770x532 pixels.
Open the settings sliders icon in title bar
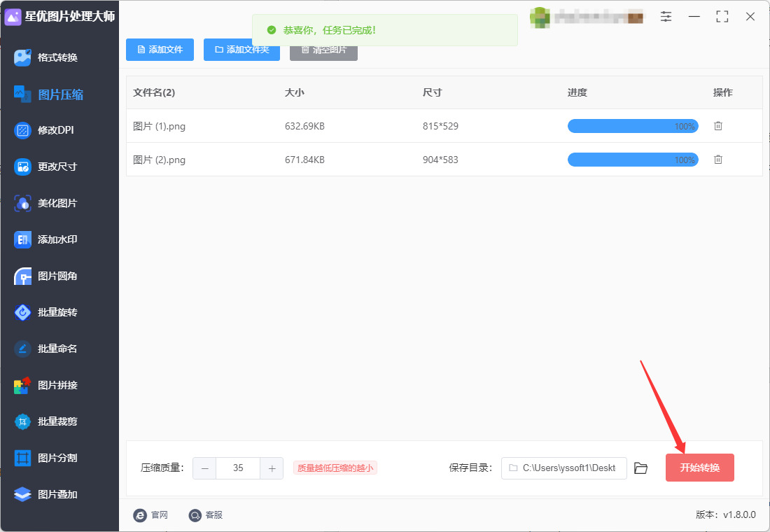(666, 16)
